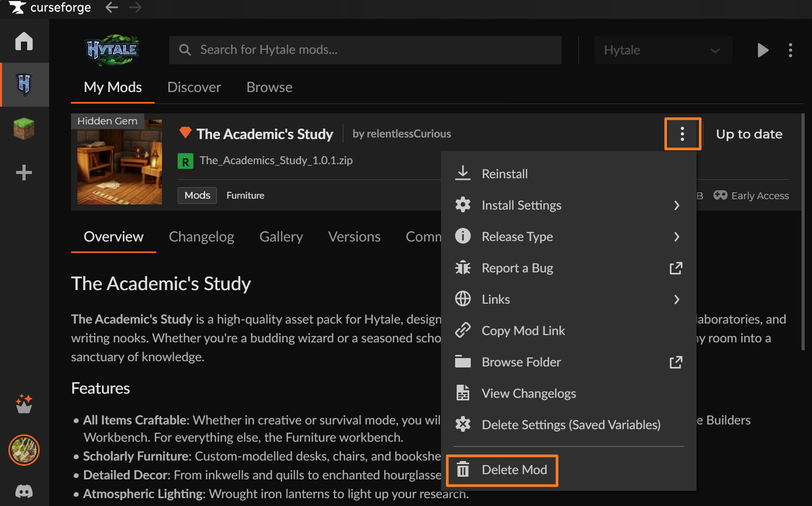Choose Reinstall from the context menu
Screen dimensions: 812x506
click(569, 174)
